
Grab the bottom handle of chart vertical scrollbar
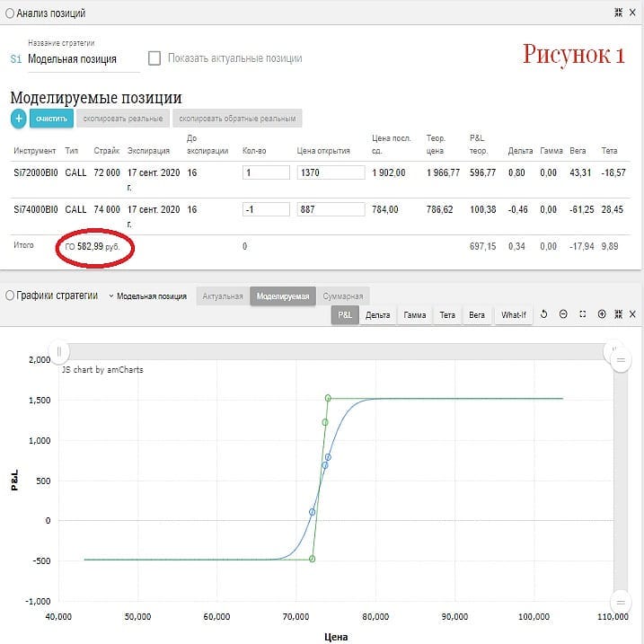tap(621, 603)
